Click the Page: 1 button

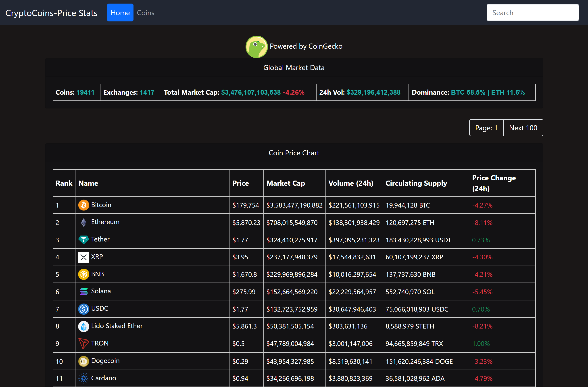click(x=486, y=128)
